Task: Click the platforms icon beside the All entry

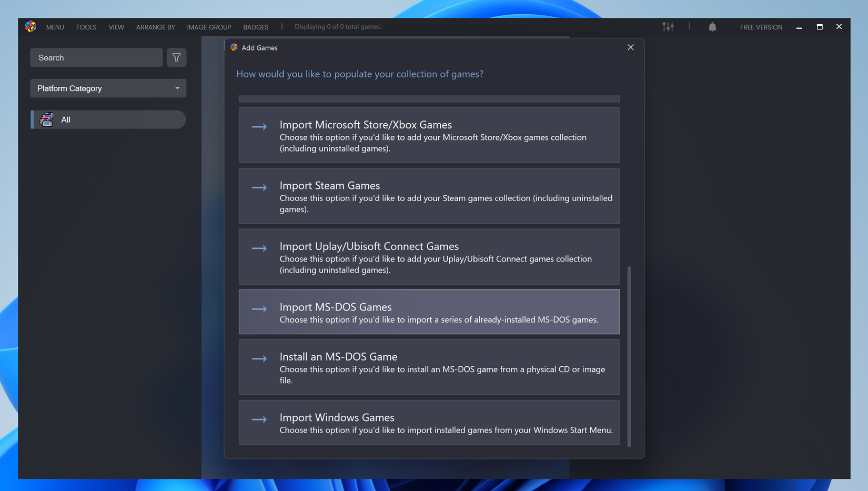Action: (x=47, y=119)
